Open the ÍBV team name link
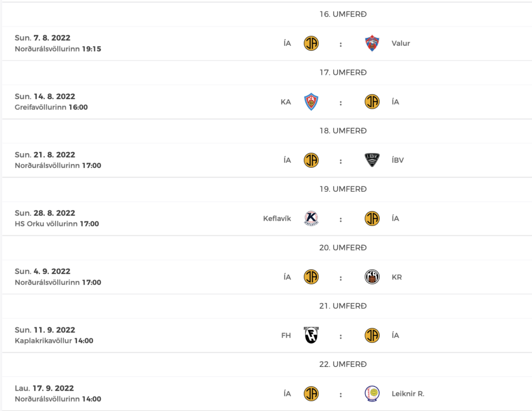532x411 pixels. 397,160
